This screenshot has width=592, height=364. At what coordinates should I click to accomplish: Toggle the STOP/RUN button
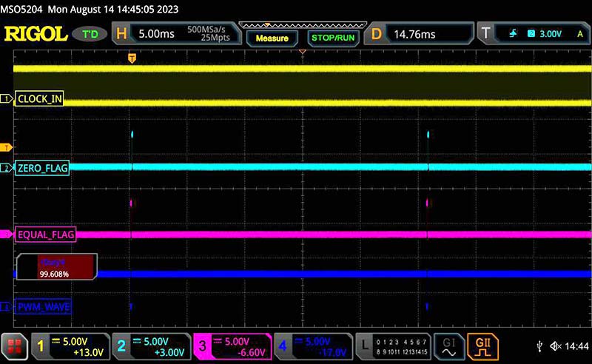click(x=333, y=38)
